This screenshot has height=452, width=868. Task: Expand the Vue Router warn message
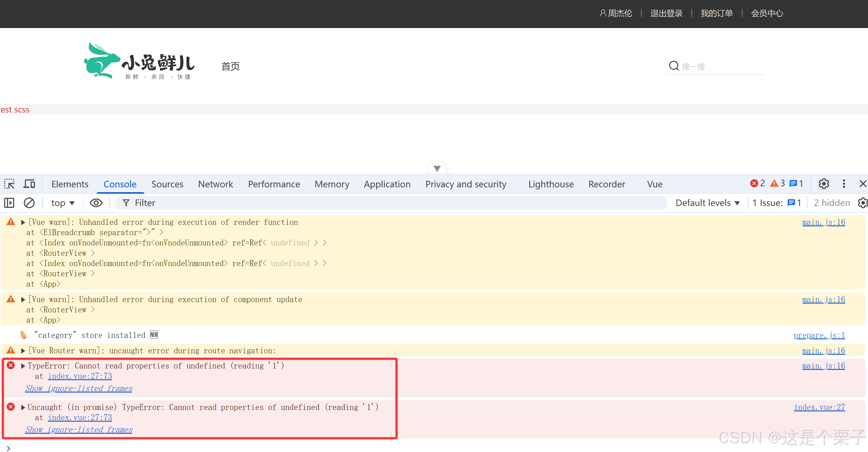click(x=23, y=351)
